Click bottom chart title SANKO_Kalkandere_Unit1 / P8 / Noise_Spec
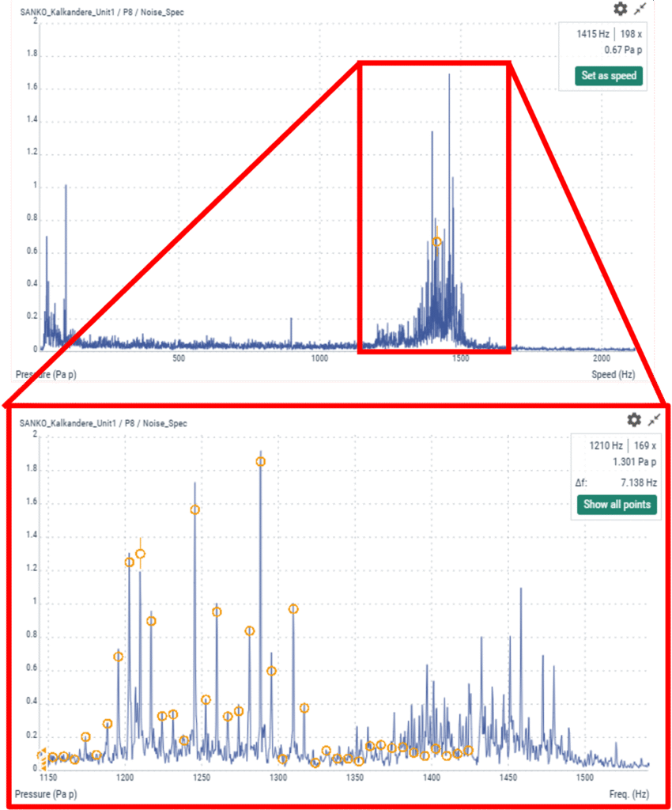The height and width of the screenshot is (810, 672). (x=104, y=423)
